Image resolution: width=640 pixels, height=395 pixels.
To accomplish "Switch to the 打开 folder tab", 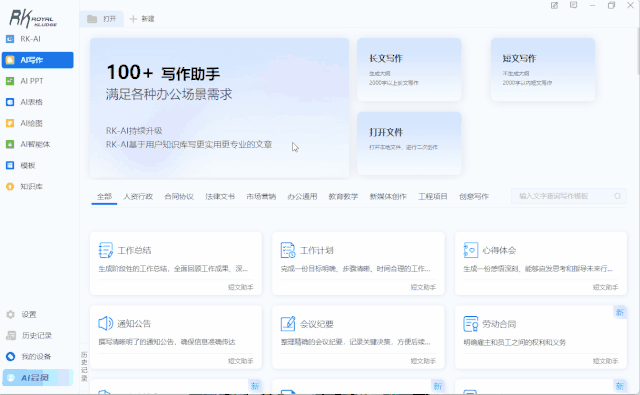I will click(102, 19).
